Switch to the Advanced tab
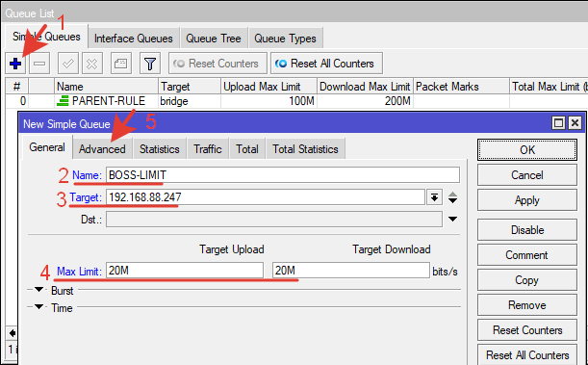This screenshot has width=588, height=365. (x=102, y=149)
